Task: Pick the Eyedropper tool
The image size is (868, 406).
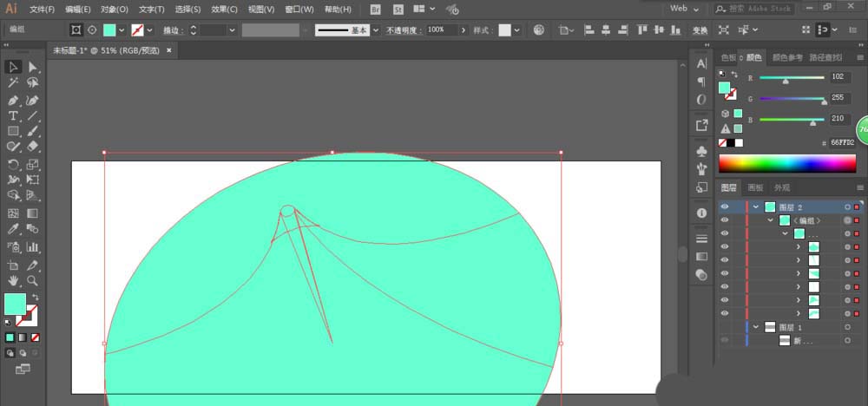Action: pos(13,229)
